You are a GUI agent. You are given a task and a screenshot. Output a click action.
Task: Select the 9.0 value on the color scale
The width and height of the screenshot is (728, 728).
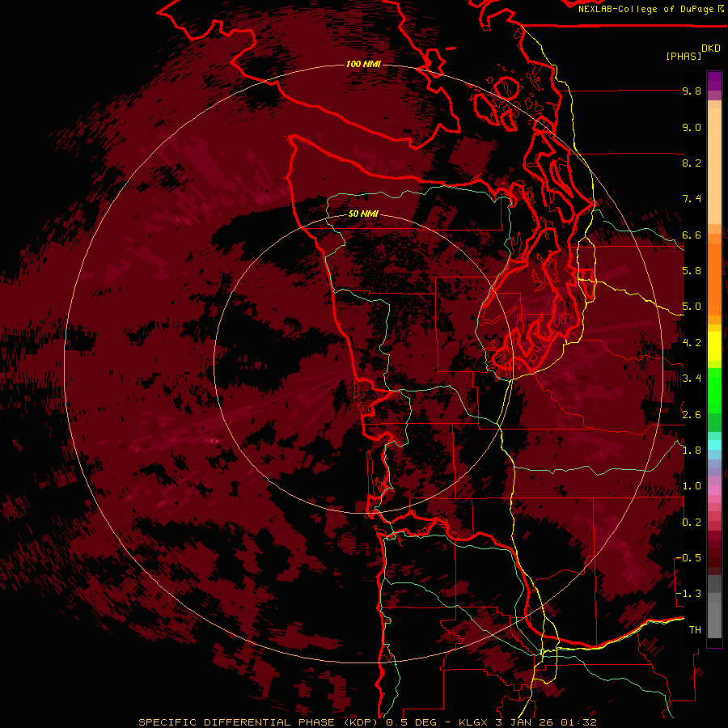pyautogui.click(x=692, y=128)
